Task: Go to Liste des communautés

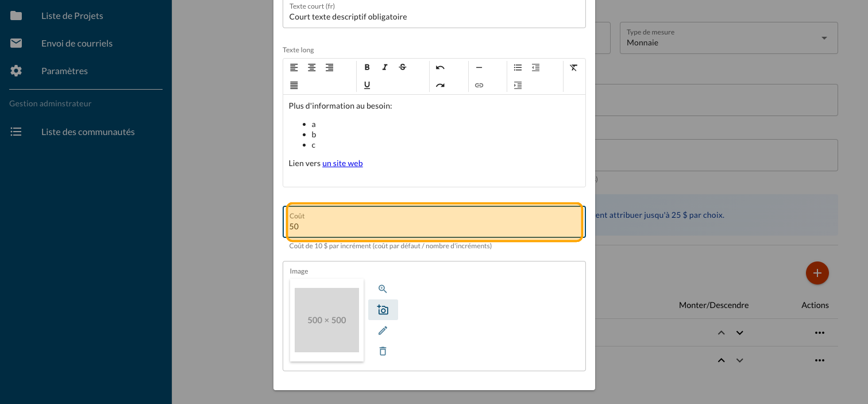Action: (x=88, y=132)
